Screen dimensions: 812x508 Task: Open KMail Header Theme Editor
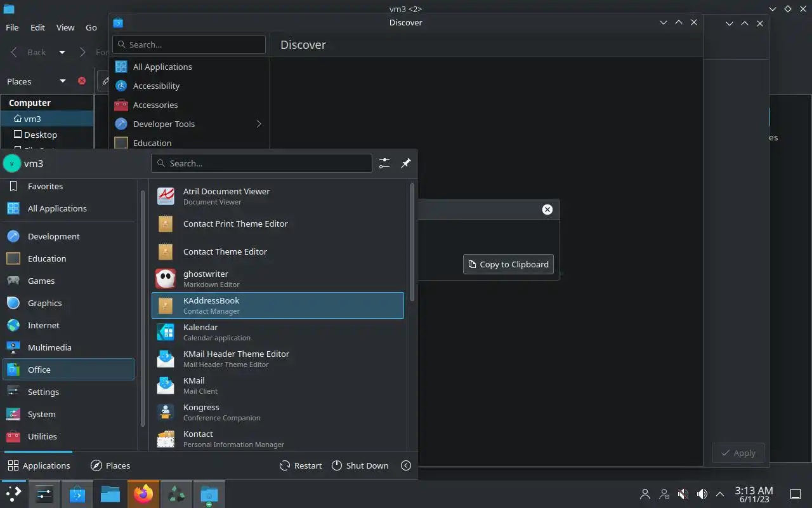click(x=278, y=359)
